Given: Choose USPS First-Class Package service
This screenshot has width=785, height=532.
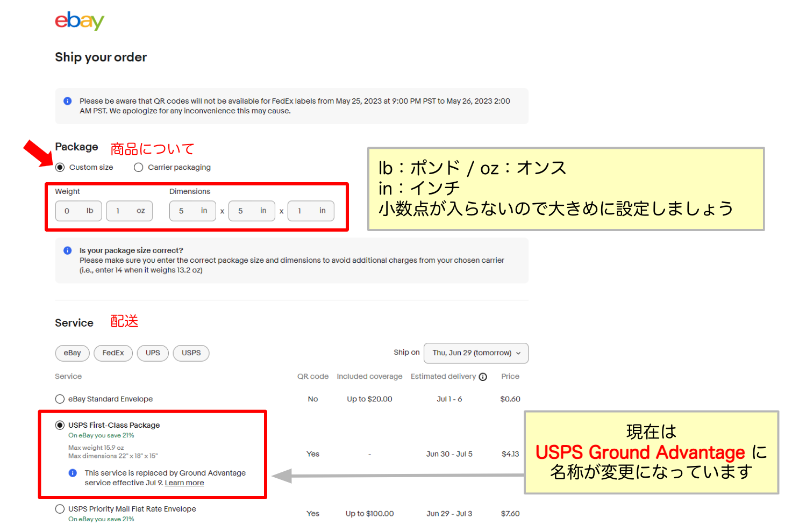Looking at the screenshot, I should click(x=60, y=425).
